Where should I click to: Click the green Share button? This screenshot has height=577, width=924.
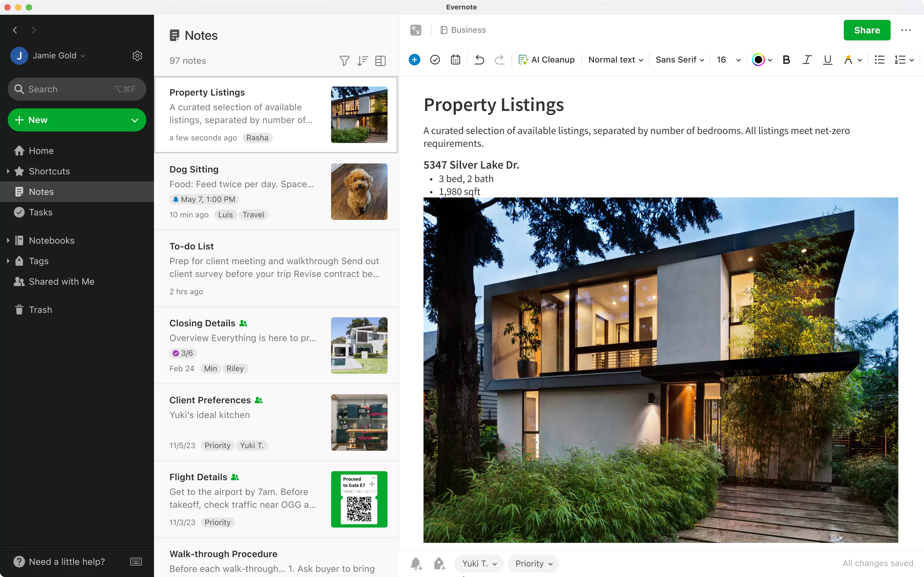click(867, 30)
